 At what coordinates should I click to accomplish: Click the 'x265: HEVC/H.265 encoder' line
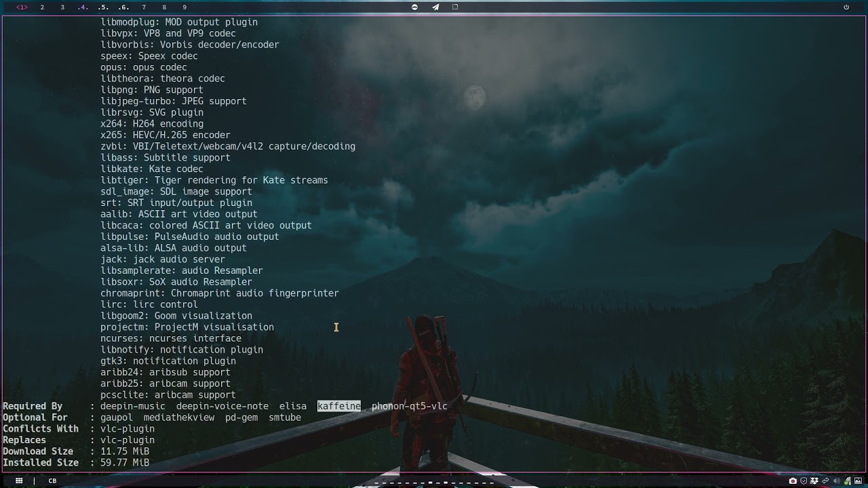[165, 135]
